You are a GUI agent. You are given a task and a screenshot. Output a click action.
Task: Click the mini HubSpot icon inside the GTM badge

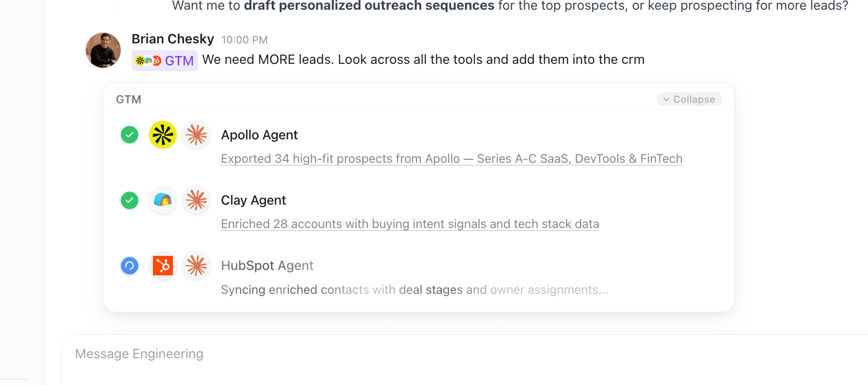(x=157, y=60)
